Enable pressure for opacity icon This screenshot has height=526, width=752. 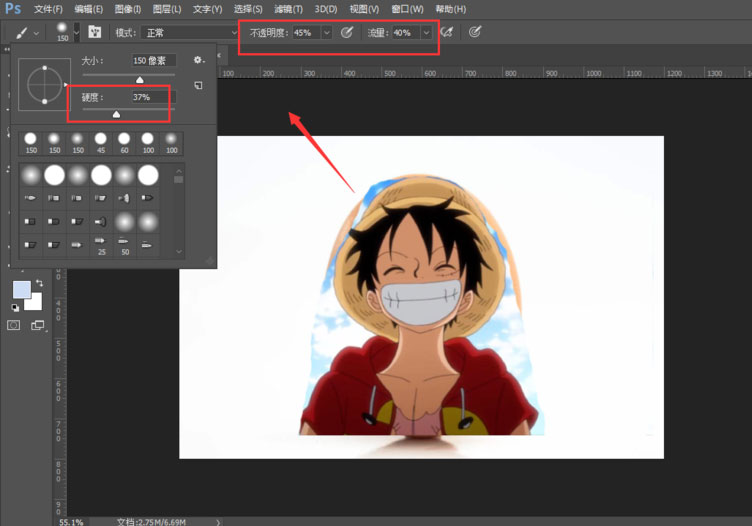(347, 32)
